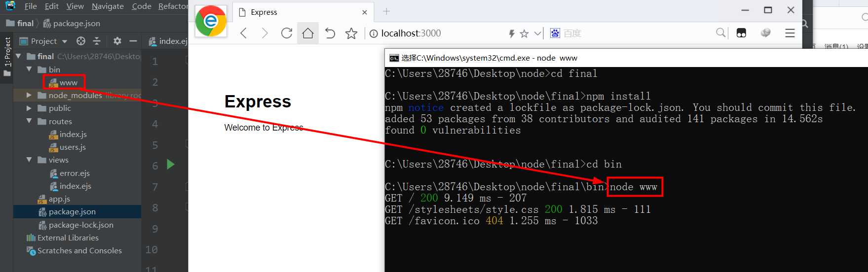This screenshot has height=272, width=868.
Task: Collapse the final root folder arrow
Action: pos(18,56)
